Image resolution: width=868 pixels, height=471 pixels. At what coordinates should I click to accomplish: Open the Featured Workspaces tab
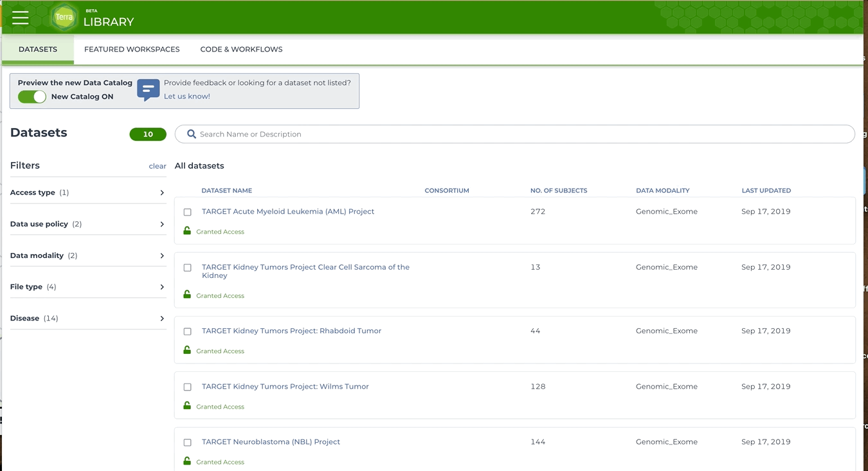(x=132, y=50)
